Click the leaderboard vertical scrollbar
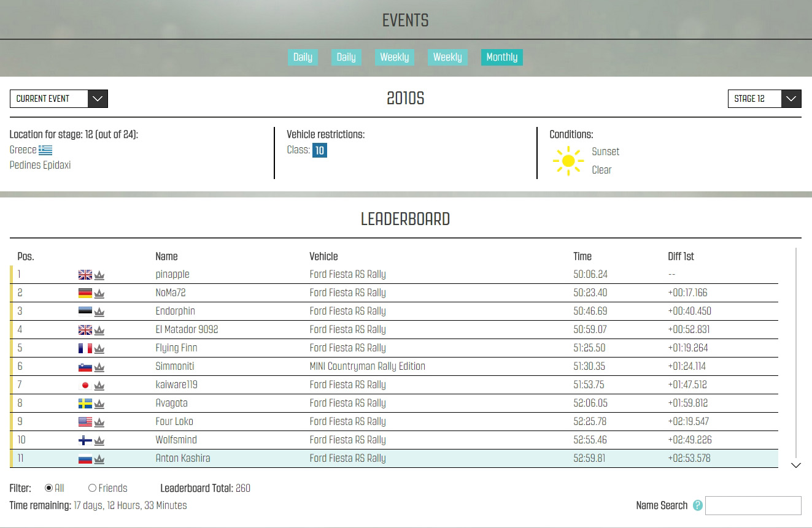 [x=796, y=350]
